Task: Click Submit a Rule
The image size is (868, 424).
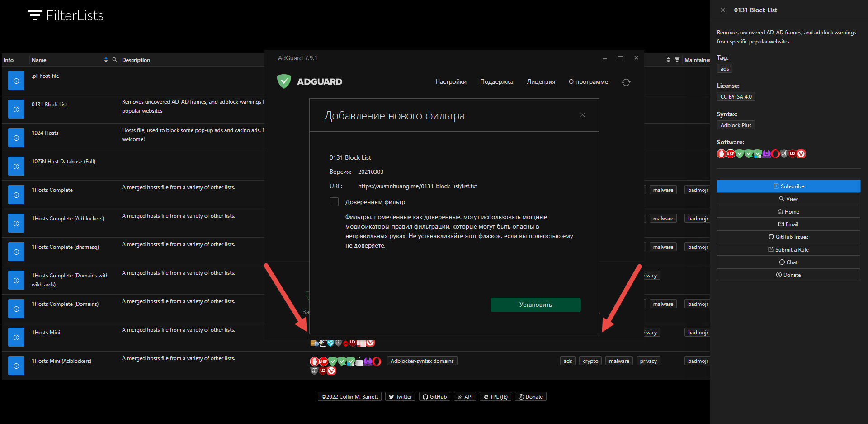Action: (788, 249)
